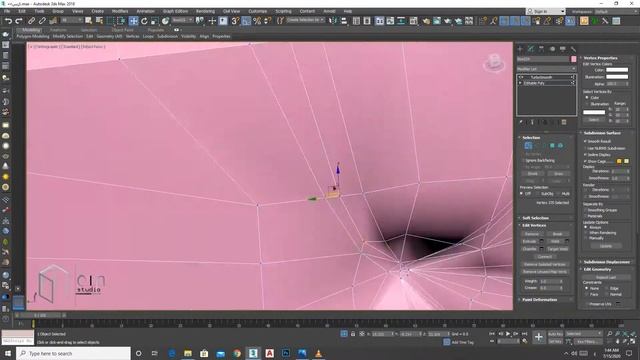The width and height of the screenshot is (640, 360).
Task: Open reference coordinate system dropdown
Action: 182,20
